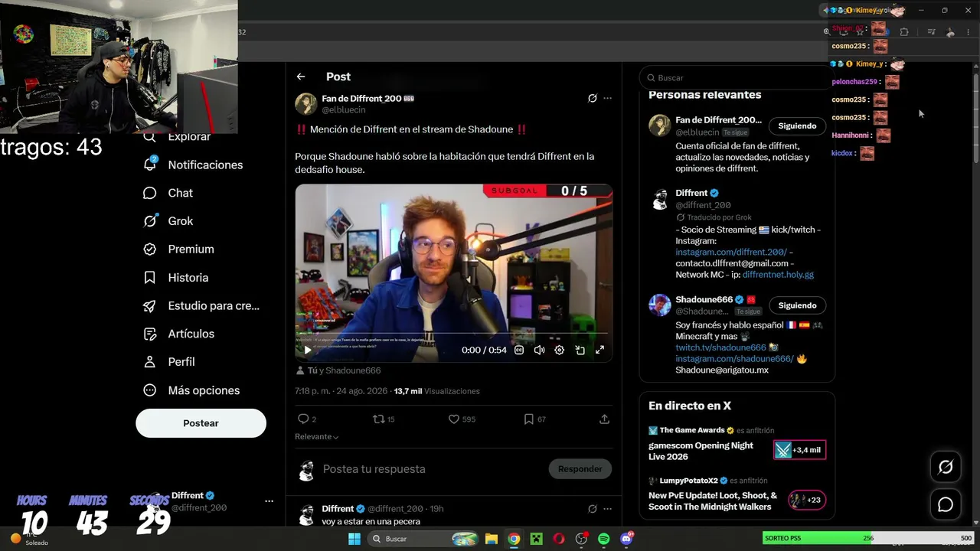Click the taskbar Buscar search box
980x551 pixels.
click(x=422, y=539)
